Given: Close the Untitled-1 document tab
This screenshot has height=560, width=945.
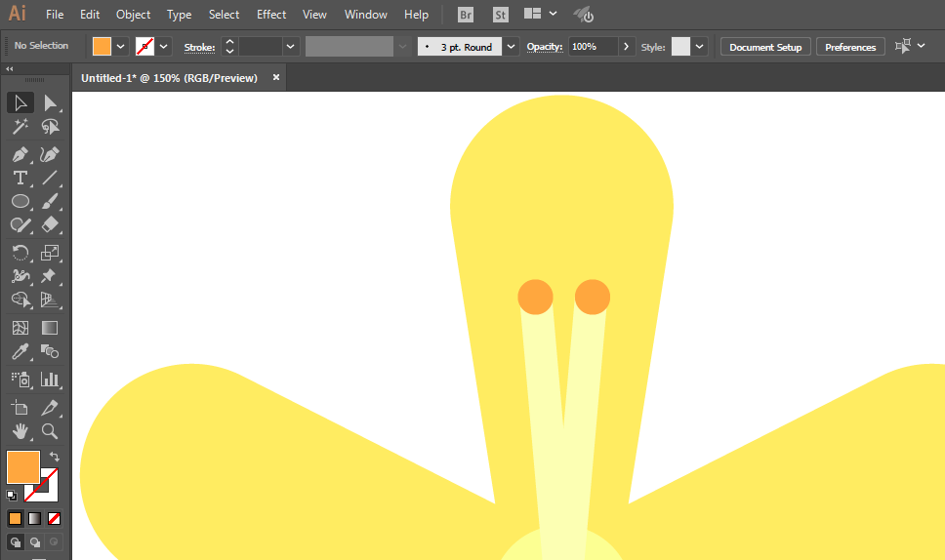Looking at the screenshot, I should [276, 77].
